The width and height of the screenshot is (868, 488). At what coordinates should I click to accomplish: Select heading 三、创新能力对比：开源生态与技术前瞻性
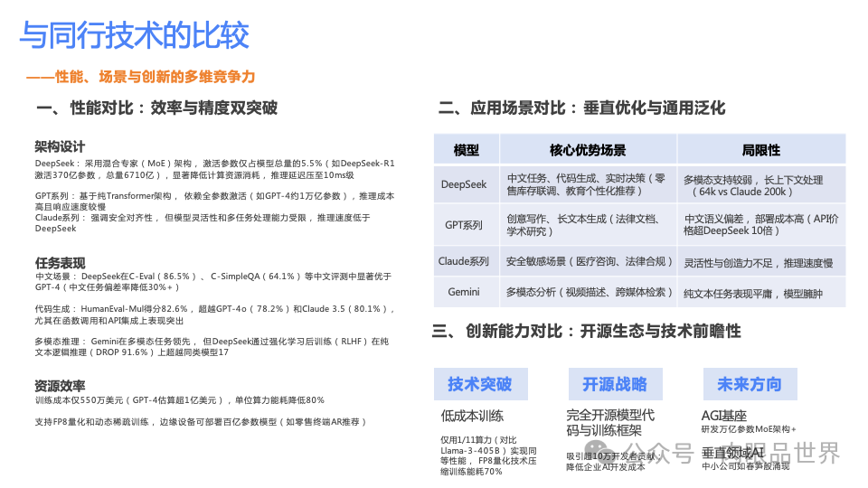[586, 331]
